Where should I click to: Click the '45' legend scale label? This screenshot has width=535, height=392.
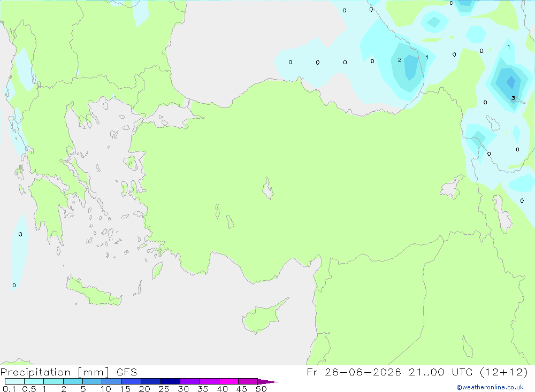pyautogui.click(x=242, y=389)
